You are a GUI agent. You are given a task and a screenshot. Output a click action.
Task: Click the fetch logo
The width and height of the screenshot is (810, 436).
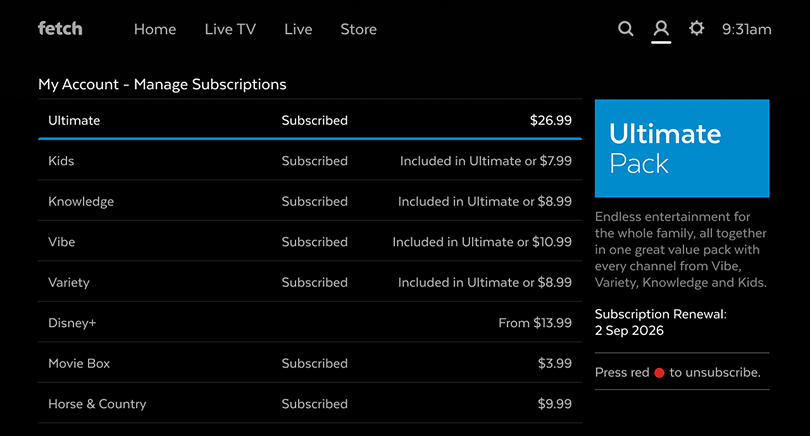[60, 28]
